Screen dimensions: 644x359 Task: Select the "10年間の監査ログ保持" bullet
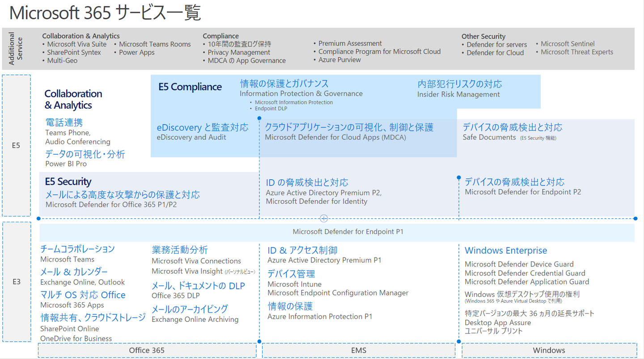click(x=239, y=44)
